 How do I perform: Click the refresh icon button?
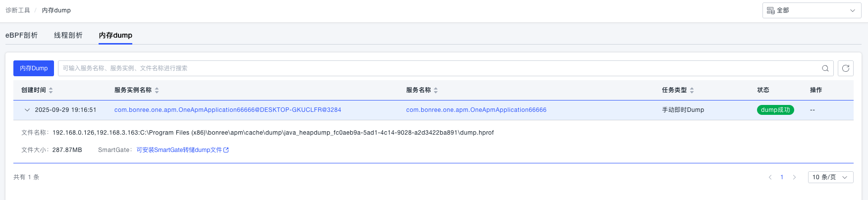(845, 68)
